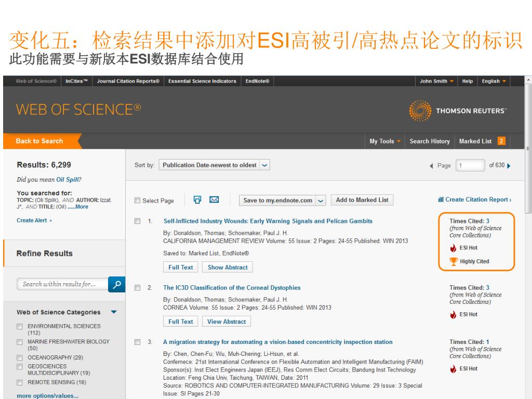Check Environmental Sciences category

20,326
